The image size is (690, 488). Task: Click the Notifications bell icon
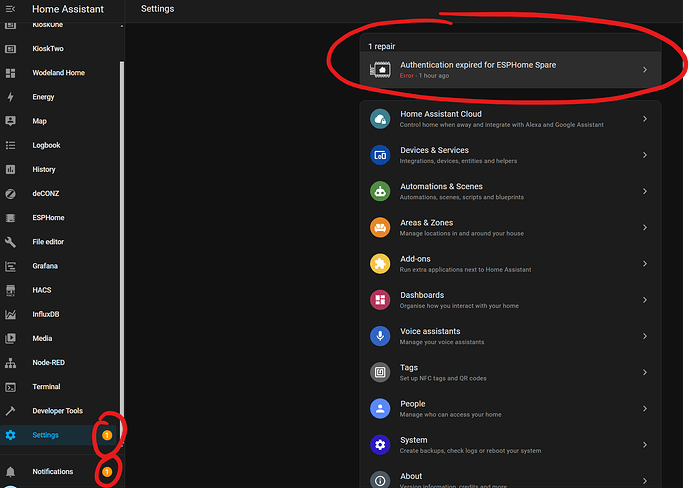coord(10,472)
